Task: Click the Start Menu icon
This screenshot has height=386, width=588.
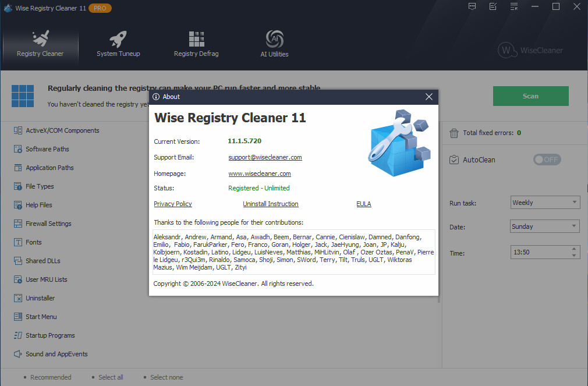Action: click(x=18, y=317)
